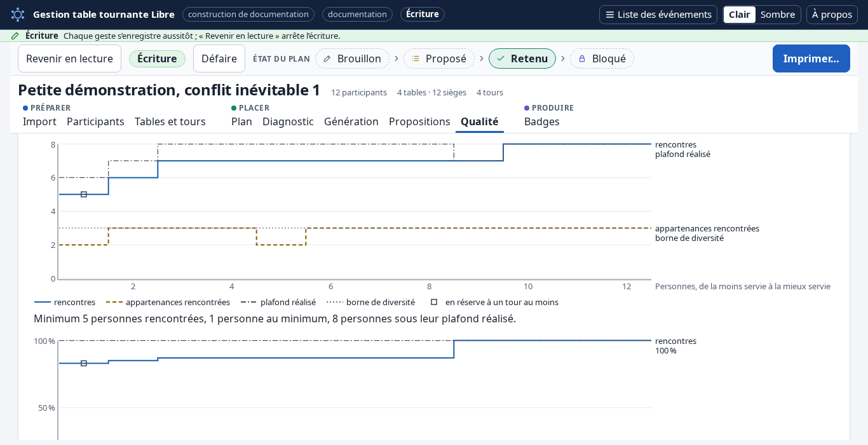Viewport: 868px width, 445px height.
Task: Click the square marker on the percentage chart
Action: 84,363
